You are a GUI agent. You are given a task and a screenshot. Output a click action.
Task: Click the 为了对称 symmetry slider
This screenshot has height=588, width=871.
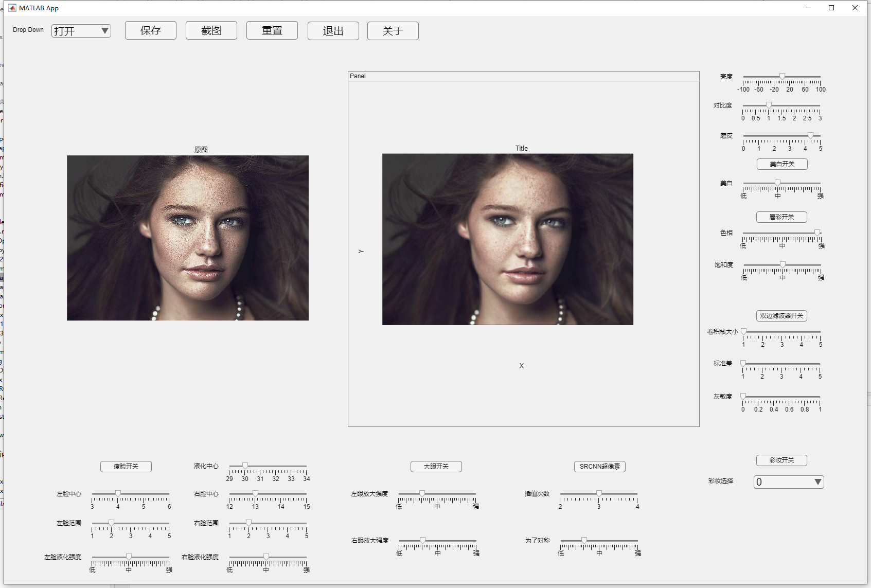(x=599, y=540)
